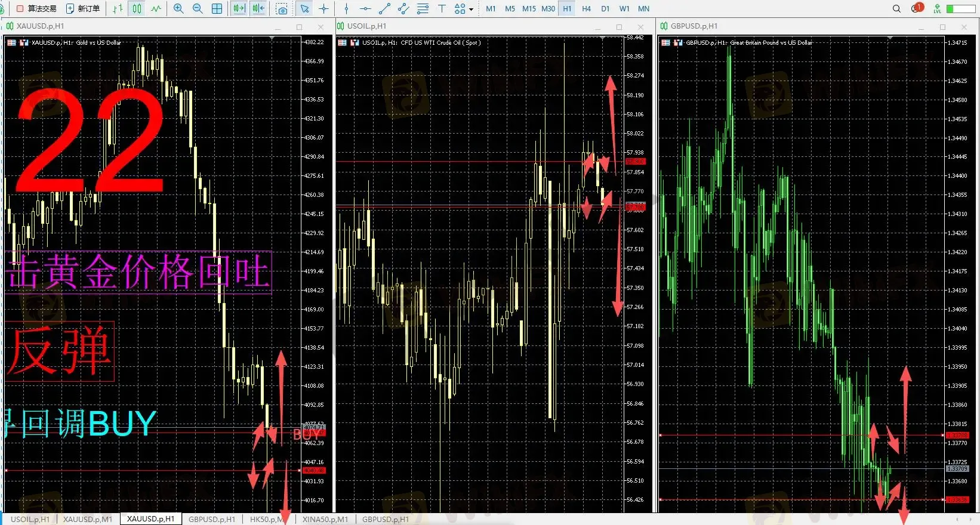Click the GBPUSD chart shift marker triangle
Viewport: 980px width, 525px height.
tap(890, 39)
